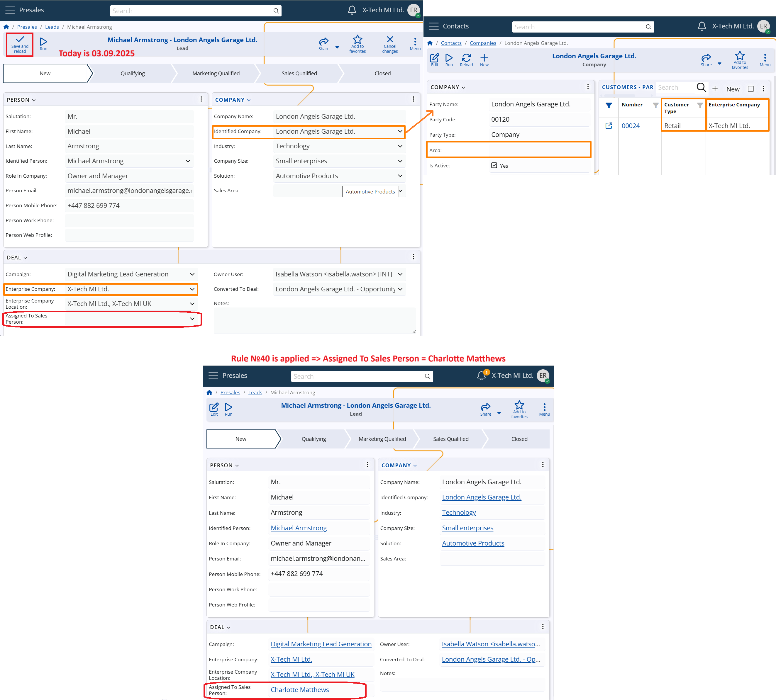The image size is (776, 700).
Task: Click the search magnifier in Customers panel
Action: click(701, 88)
